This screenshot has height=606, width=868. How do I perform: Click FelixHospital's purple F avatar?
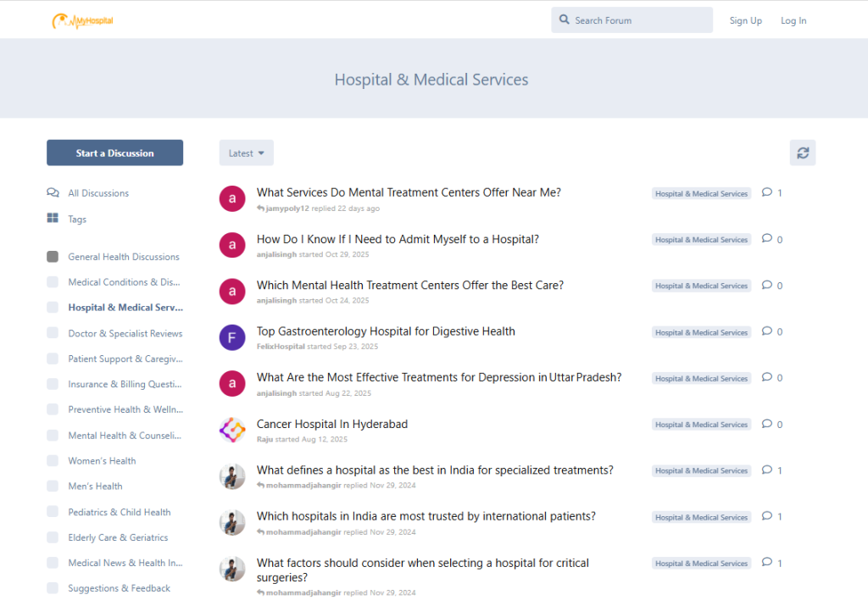(x=232, y=337)
